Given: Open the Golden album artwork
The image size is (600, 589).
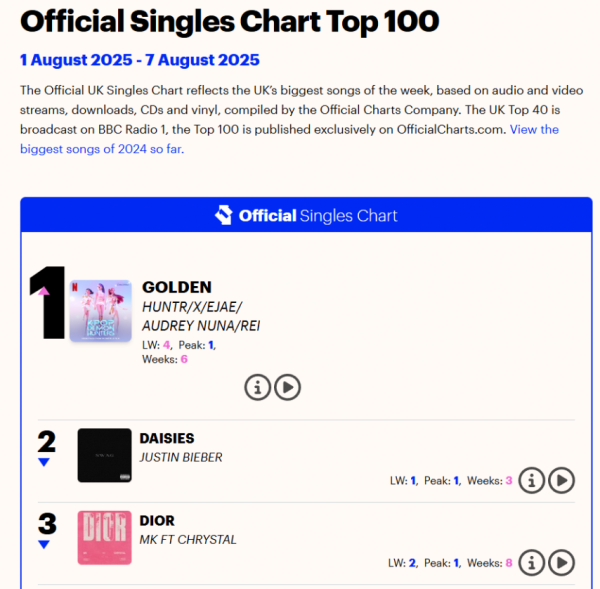Looking at the screenshot, I should (x=101, y=311).
